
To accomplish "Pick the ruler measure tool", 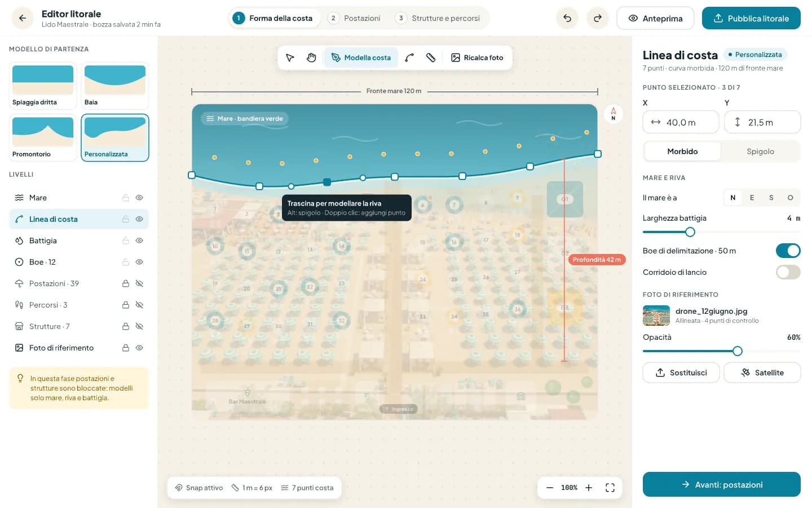I will click(x=431, y=58).
